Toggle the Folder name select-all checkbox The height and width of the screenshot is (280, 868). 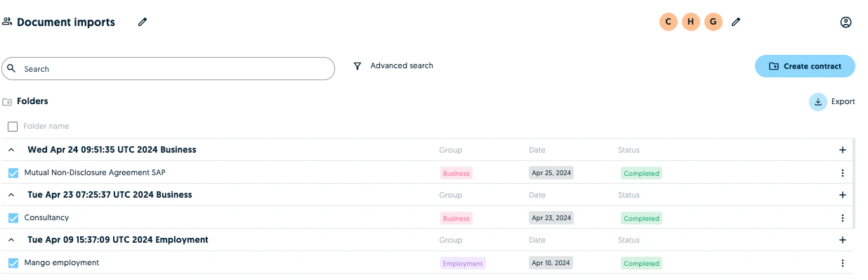coord(13,127)
